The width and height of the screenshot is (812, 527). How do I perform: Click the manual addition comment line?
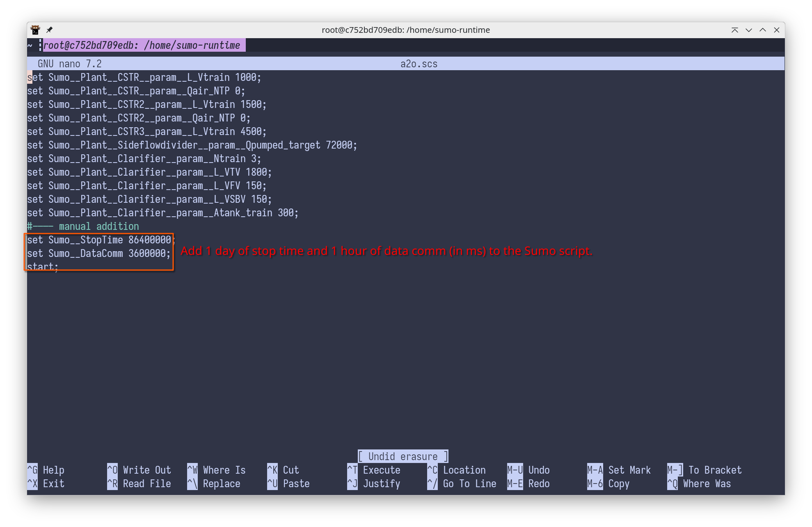click(x=83, y=227)
